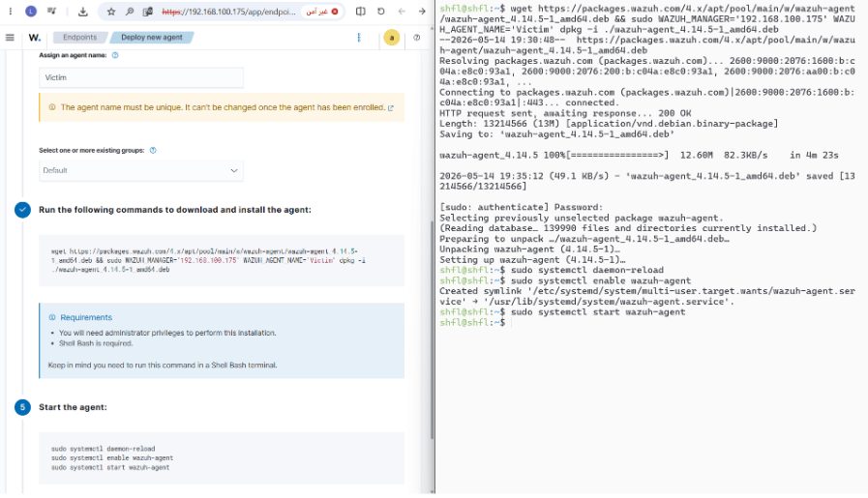This screenshot has height=498, width=868.
Task: Open the media control icon
Action: (51, 11)
